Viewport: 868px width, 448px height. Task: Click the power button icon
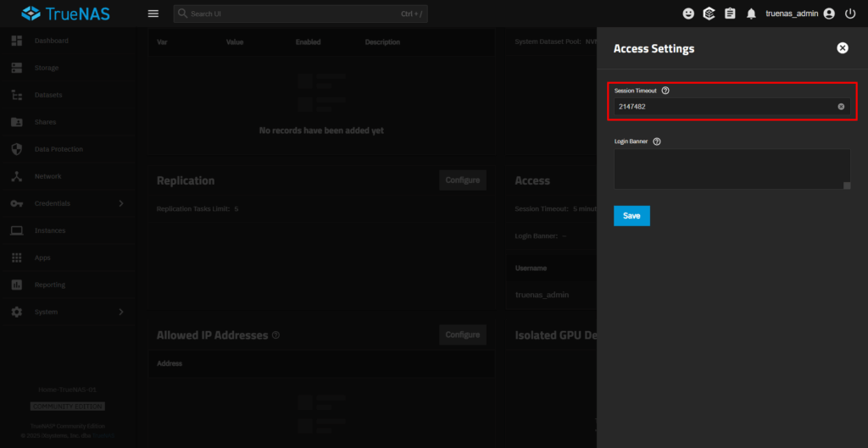tap(850, 14)
